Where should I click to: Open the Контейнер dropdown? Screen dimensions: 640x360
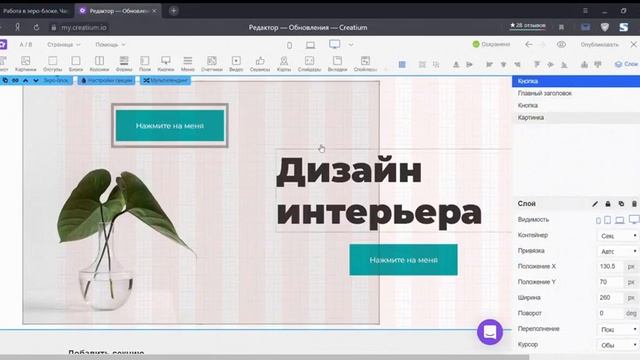pyautogui.click(x=618, y=236)
